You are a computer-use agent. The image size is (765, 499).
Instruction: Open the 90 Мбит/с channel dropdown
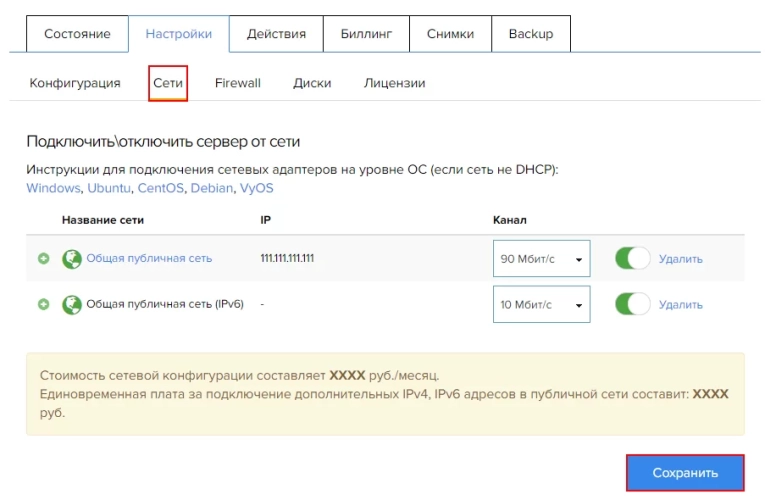pos(542,259)
